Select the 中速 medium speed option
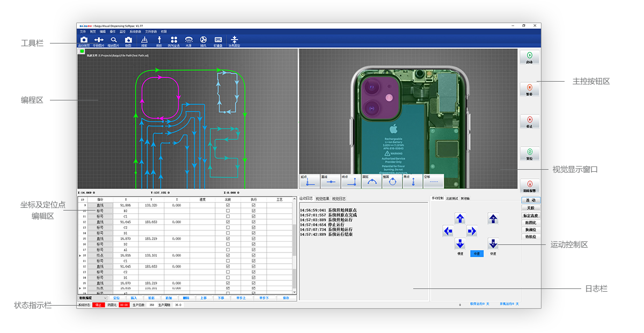The height and width of the screenshot is (333, 644). [x=477, y=254]
